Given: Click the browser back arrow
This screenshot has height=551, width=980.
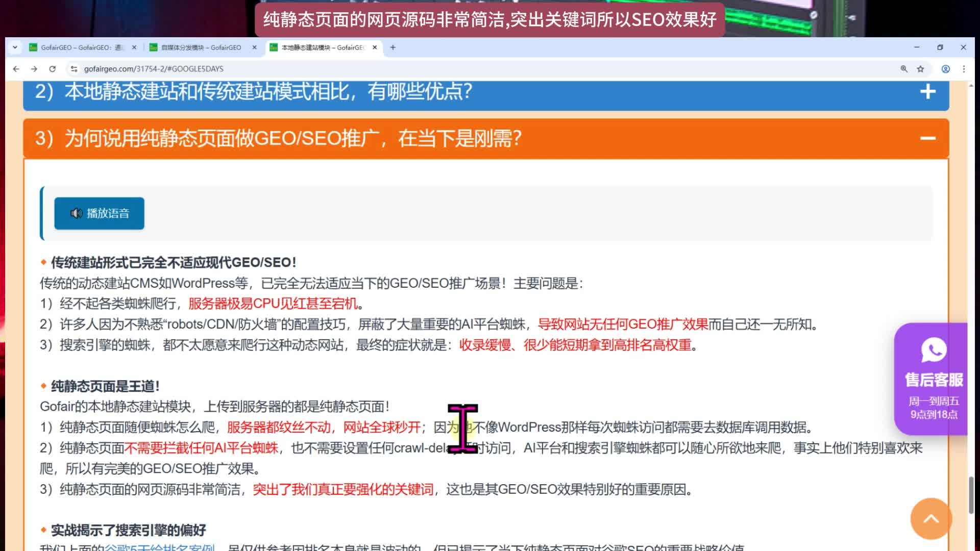Looking at the screenshot, I should point(16,69).
